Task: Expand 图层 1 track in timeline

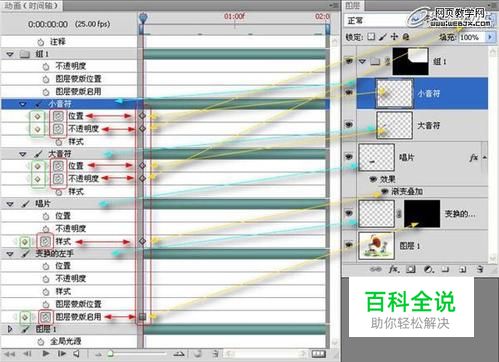Action: click(10, 329)
